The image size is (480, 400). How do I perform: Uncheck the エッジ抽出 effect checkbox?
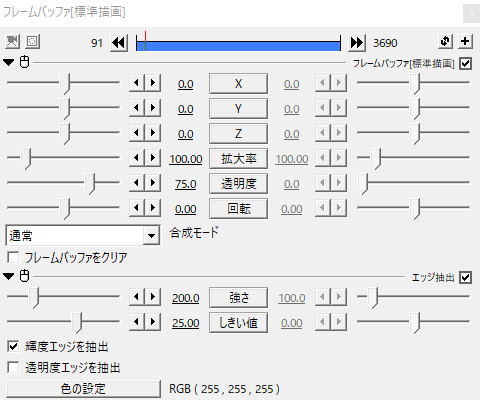pos(465,277)
